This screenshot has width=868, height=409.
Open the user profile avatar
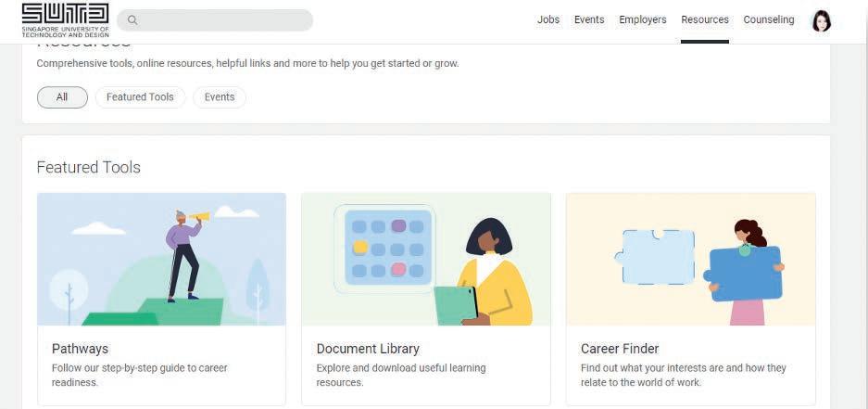(821, 20)
